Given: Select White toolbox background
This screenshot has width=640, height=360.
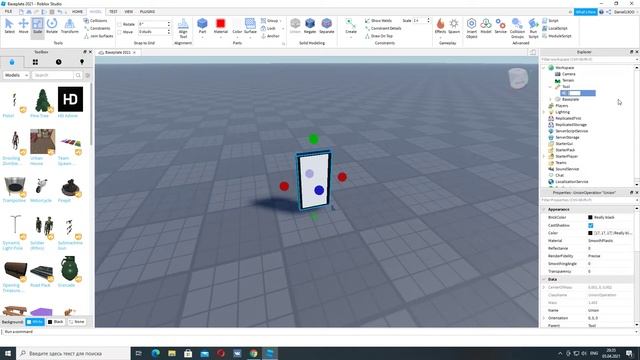Looking at the screenshot, I should click(x=35, y=322).
